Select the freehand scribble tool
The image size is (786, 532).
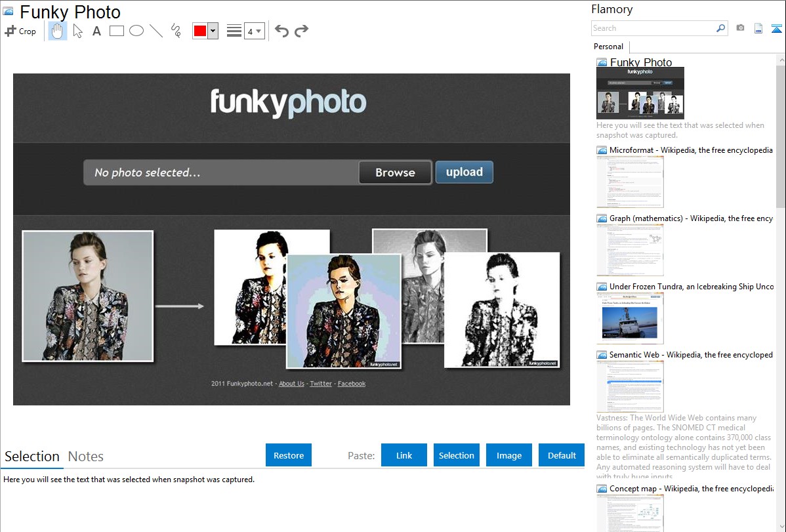pos(176,31)
